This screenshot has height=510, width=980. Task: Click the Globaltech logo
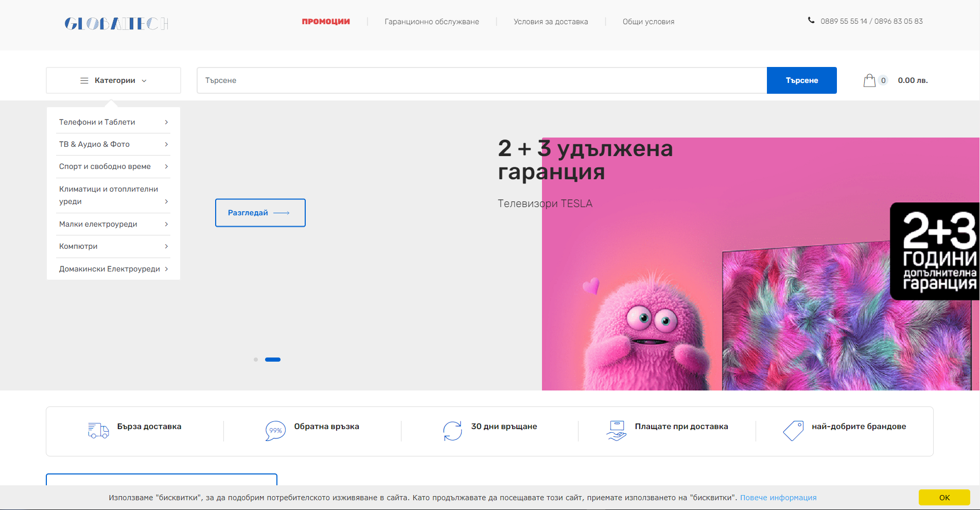[x=116, y=24]
